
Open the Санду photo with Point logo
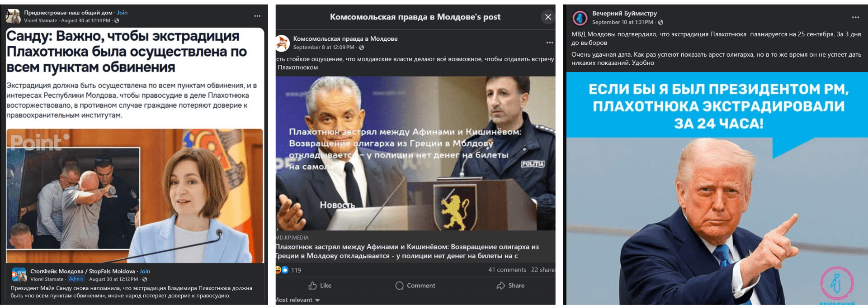pos(135,196)
